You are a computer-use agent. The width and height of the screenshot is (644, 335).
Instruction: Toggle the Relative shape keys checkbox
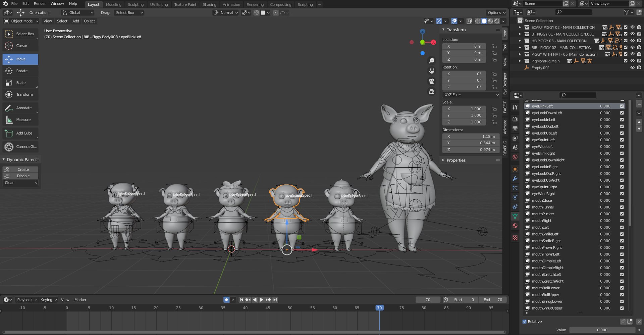525,322
